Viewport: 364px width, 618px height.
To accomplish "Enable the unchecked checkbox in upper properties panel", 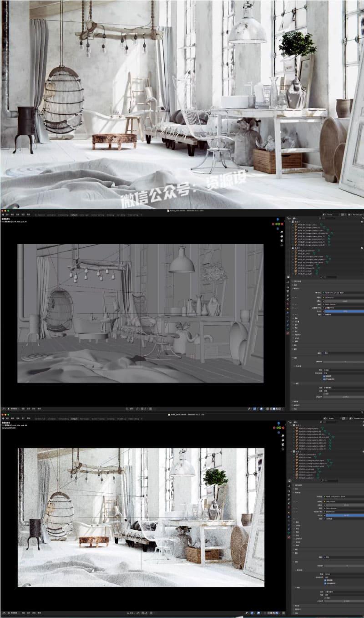I will (x=324, y=394).
